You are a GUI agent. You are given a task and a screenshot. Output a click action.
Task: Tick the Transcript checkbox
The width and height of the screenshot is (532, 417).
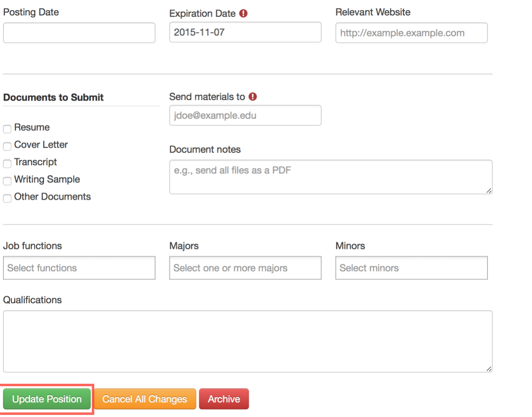pos(7,163)
